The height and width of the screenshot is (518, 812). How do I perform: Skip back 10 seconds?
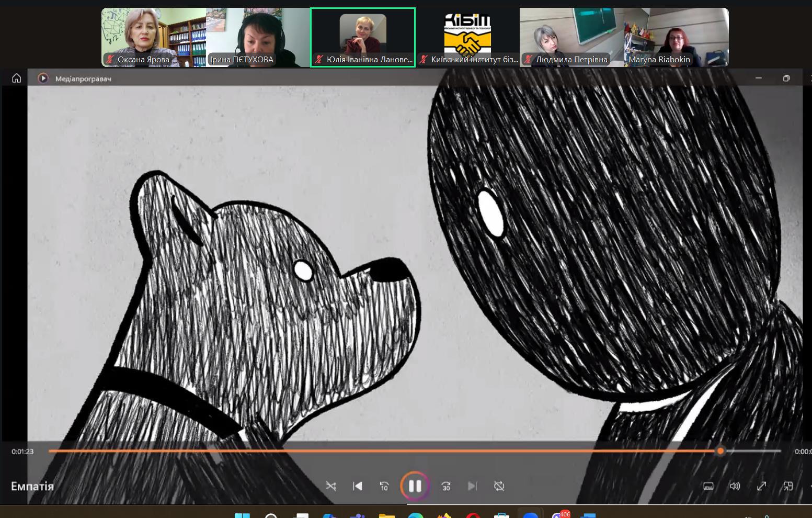384,486
